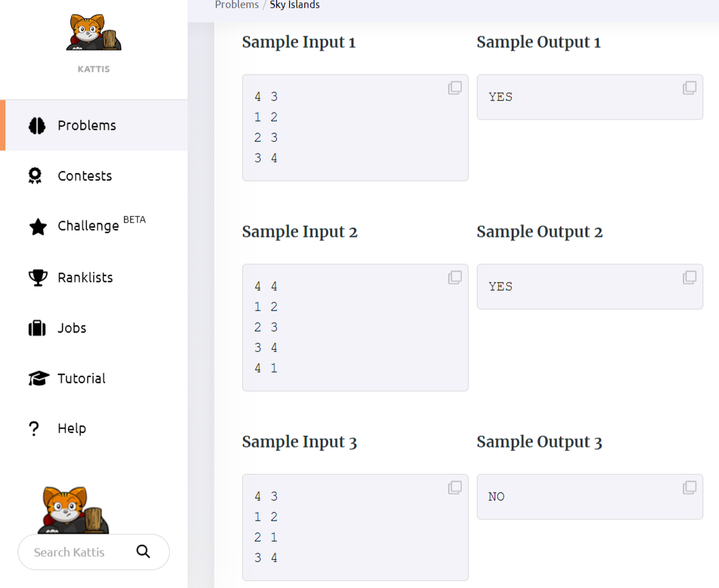Copy Sample Input 2 to clipboard
Image resolution: width=719 pixels, height=588 pixels.
point(455,277)
